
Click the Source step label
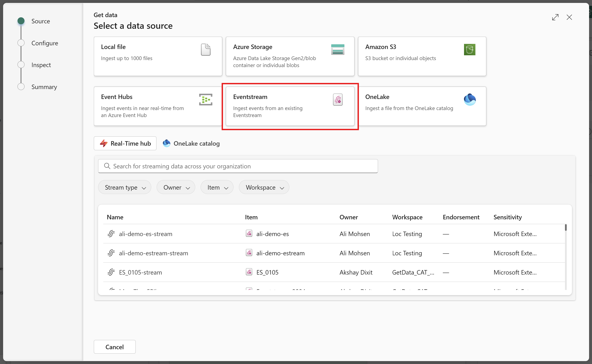click(x=41, y=21)
